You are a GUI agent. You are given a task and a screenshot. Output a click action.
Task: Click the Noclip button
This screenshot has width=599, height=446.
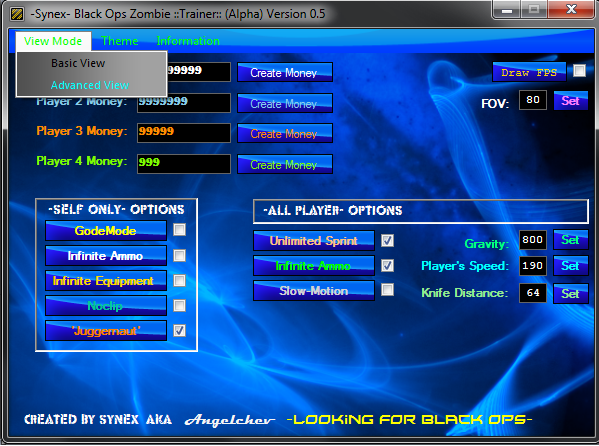pos(106,306)
